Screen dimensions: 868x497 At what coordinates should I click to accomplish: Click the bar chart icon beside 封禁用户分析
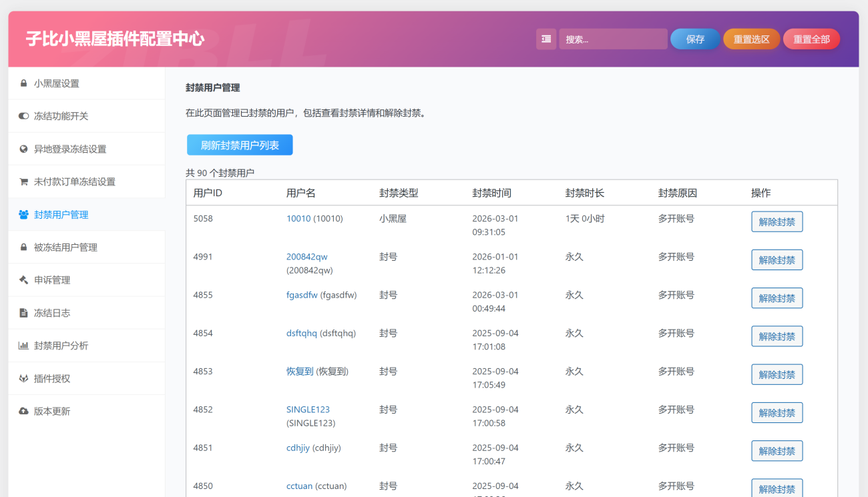23,346
